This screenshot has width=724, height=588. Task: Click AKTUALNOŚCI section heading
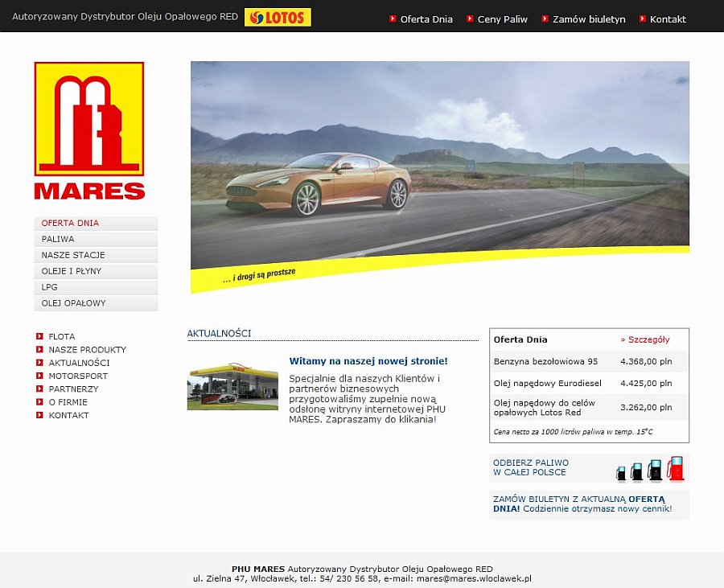(x=219, y=333)
